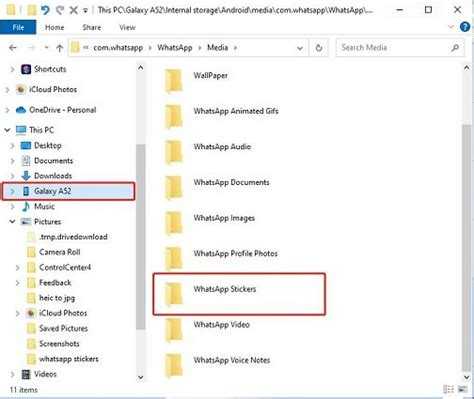474x399 pixels.
Task: Open the Share ribbon tab
Action: tap(92, 27)
